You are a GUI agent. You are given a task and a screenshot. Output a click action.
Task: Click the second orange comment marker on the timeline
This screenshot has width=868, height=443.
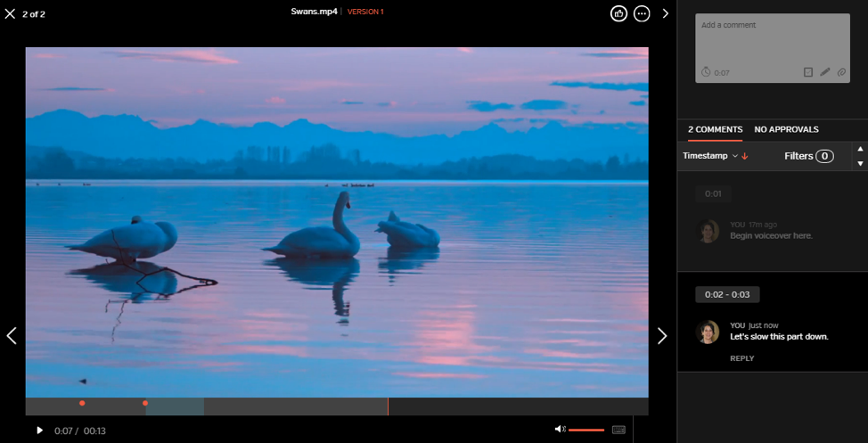pyautogui.click(x=145, y=403)
